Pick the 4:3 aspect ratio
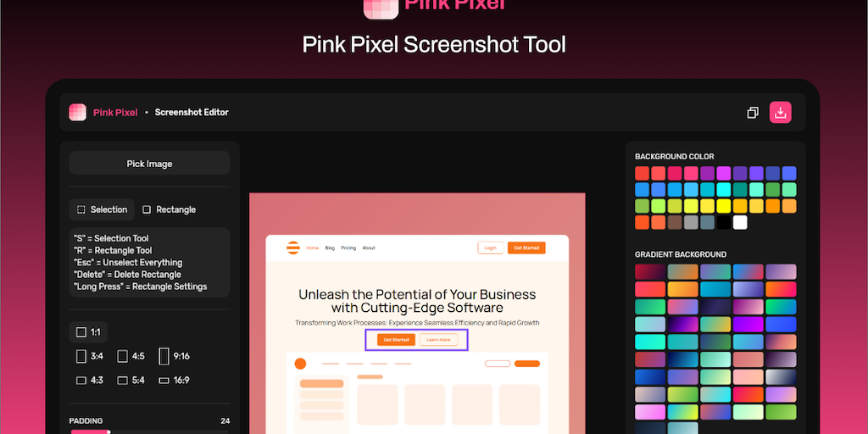The height and width of the screenshot is (434, 868). coord(90,381)
